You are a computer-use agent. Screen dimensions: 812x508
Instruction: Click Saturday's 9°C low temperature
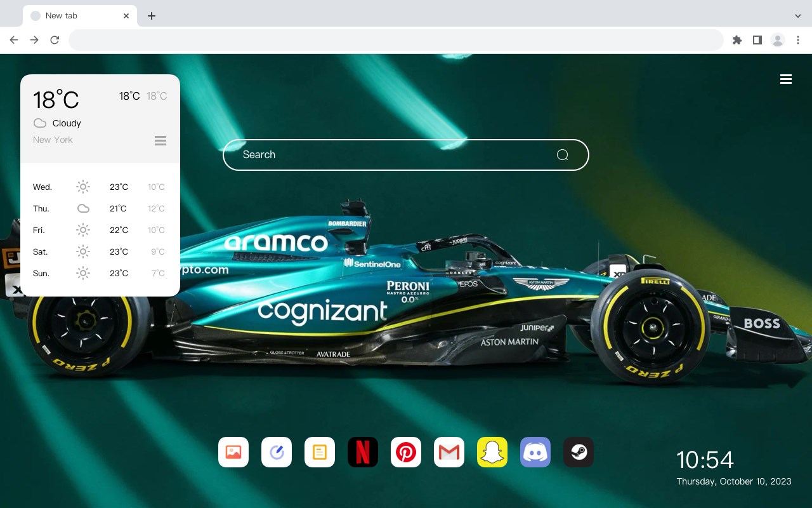[x=158, y=251]
